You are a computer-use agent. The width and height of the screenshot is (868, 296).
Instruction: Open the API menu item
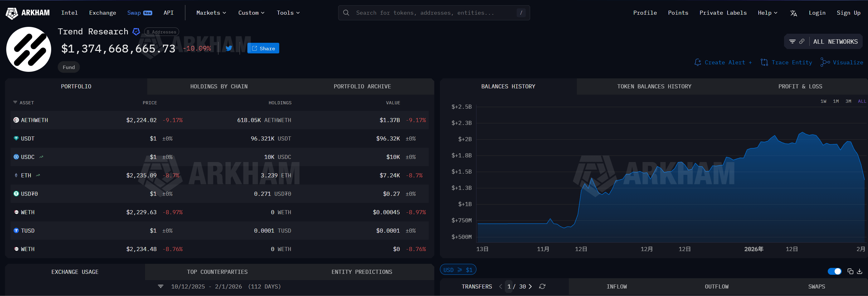pyautogui.click(x=168, y=13)
